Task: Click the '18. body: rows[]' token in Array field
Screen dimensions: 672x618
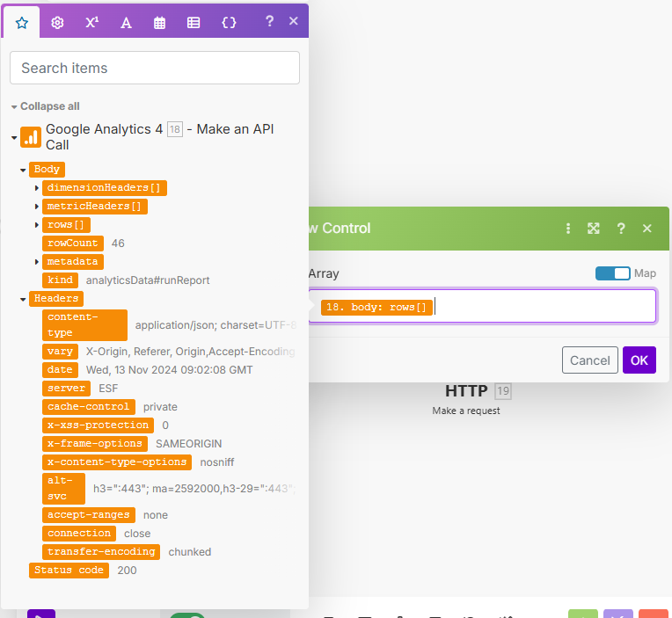Action: pyautogui.click(x=376, y=307)
